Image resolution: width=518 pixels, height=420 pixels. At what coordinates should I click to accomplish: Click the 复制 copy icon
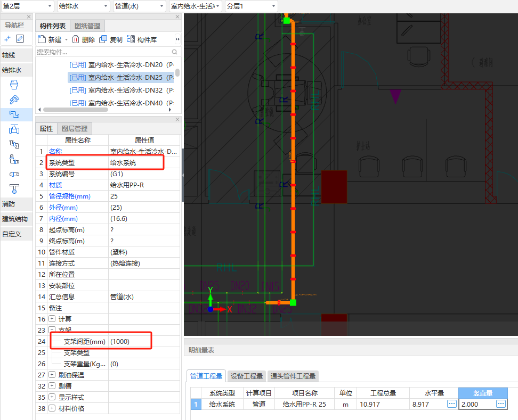pyautogui.click(x=103, y=39)
